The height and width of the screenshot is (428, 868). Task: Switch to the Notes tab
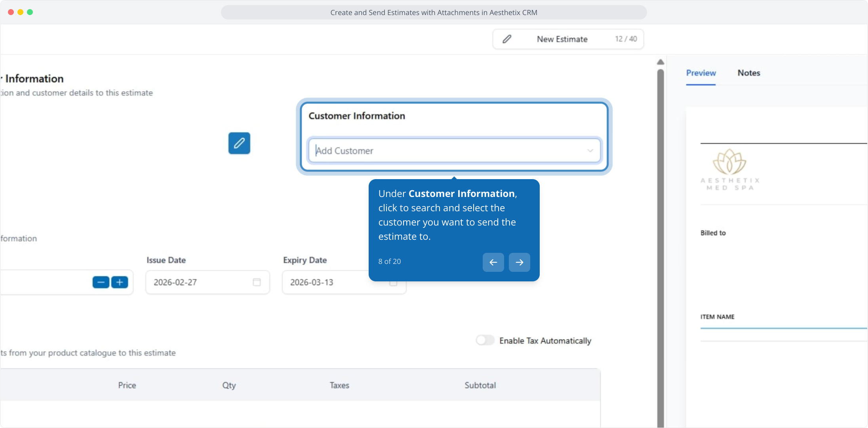748,73
